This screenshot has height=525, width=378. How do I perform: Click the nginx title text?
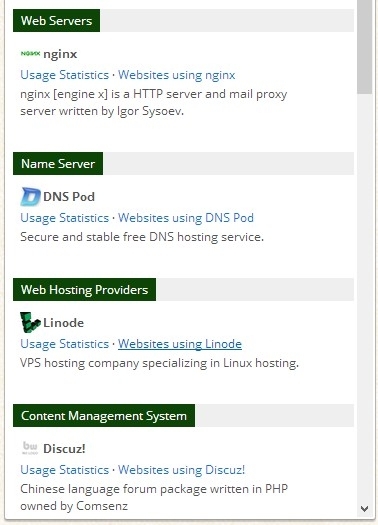coord(60,54)
